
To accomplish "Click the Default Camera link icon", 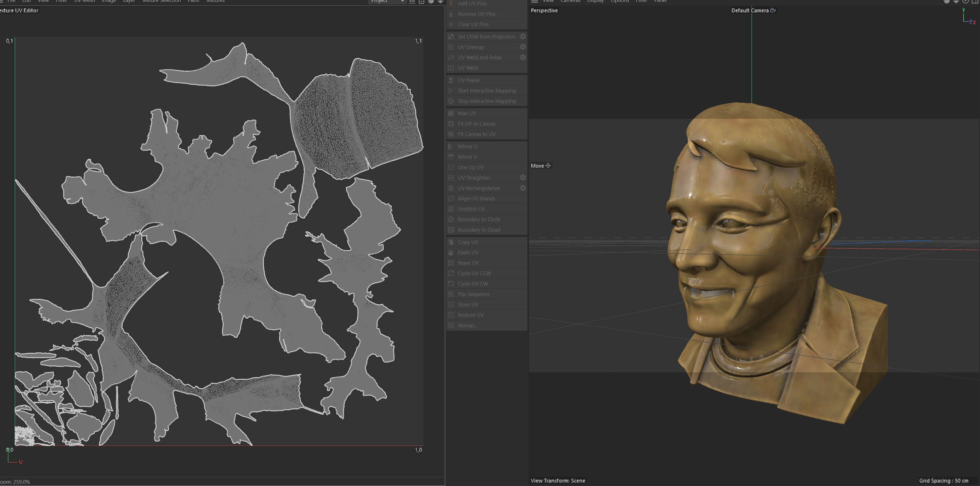I will [x=773, y=10].
